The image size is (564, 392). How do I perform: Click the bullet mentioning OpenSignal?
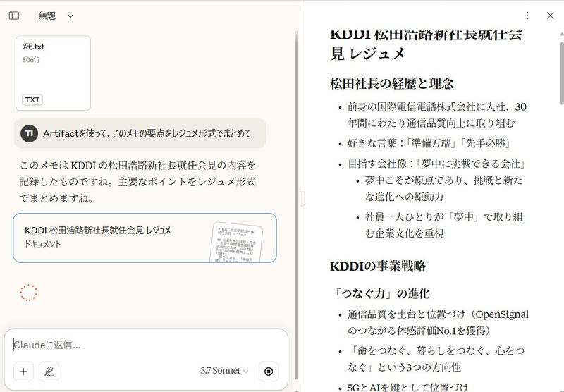(x=438, y=322)
